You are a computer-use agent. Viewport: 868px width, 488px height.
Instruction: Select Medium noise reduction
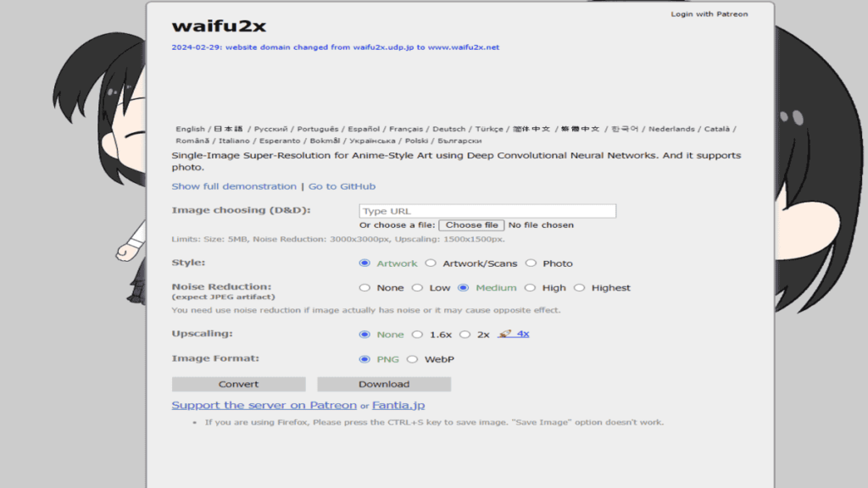coord(464,288)
